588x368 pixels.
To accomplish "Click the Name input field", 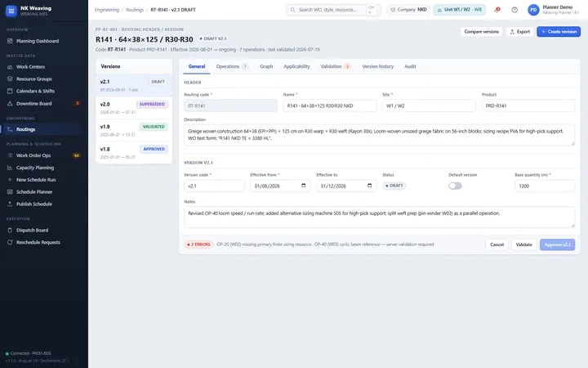I will (x=330, y=105).
